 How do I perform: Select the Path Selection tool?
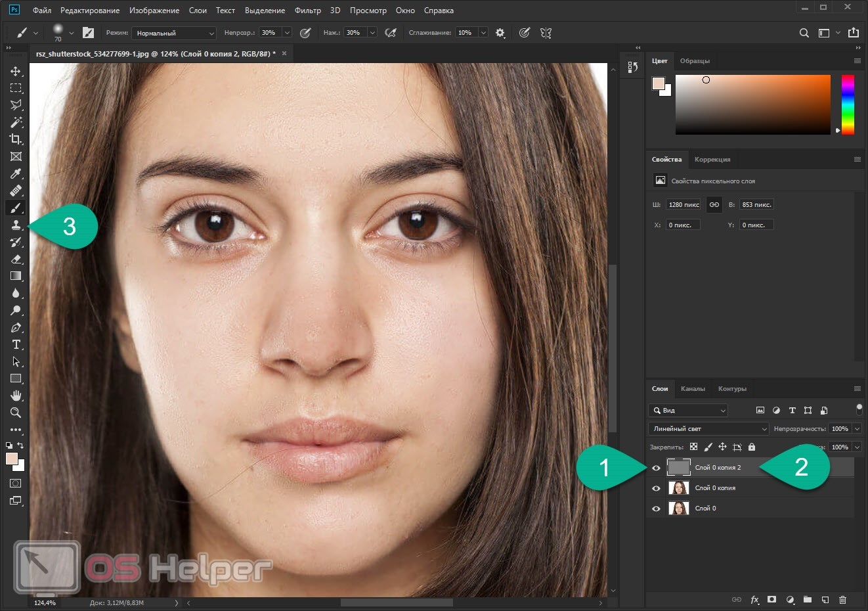coord(16,361)
